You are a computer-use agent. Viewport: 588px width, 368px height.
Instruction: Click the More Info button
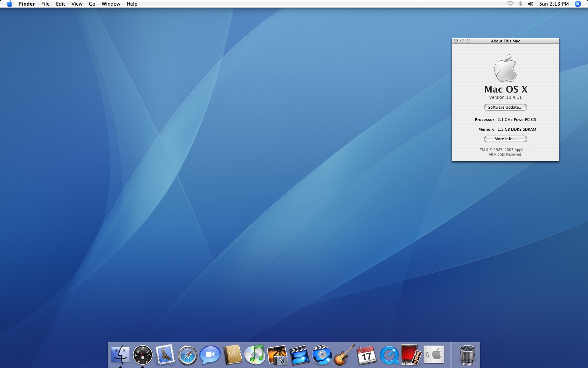(x=505, y=139)
